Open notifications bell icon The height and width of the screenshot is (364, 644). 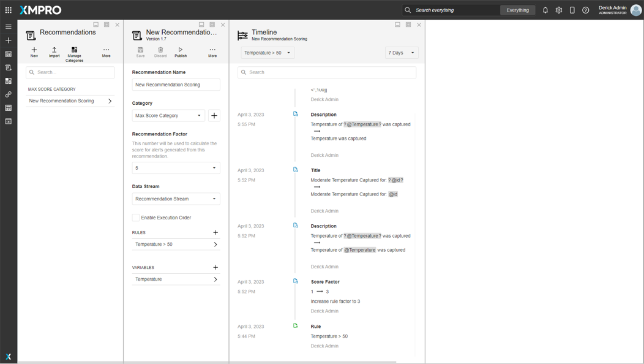click(x=545, y=10)
